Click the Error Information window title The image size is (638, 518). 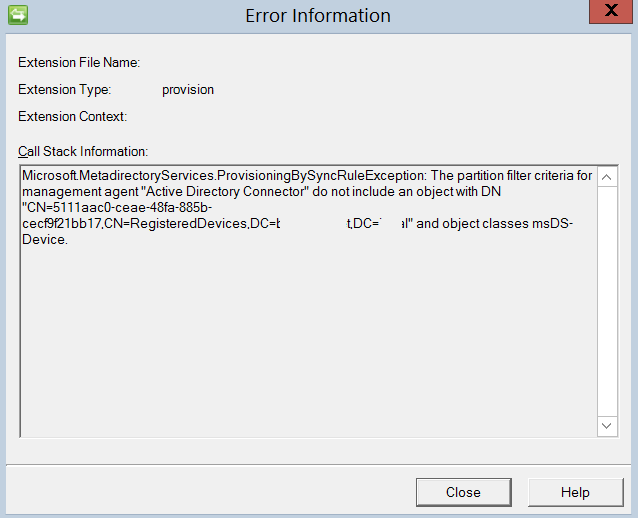coord(318,15)
